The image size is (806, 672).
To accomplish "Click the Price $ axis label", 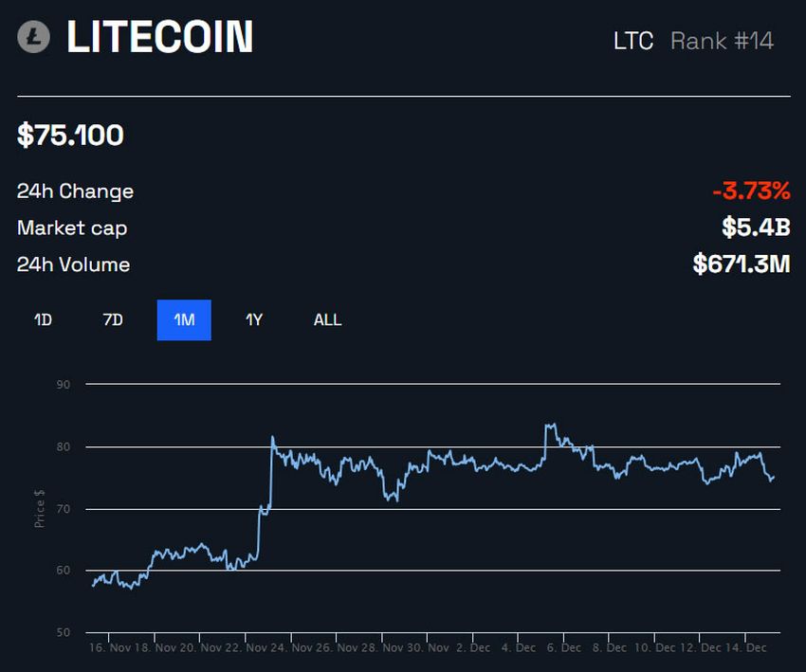I will (39, 508).
